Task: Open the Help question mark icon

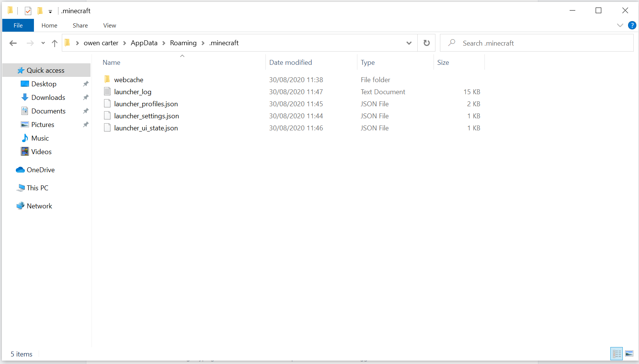Action: (x=632, y=25)
